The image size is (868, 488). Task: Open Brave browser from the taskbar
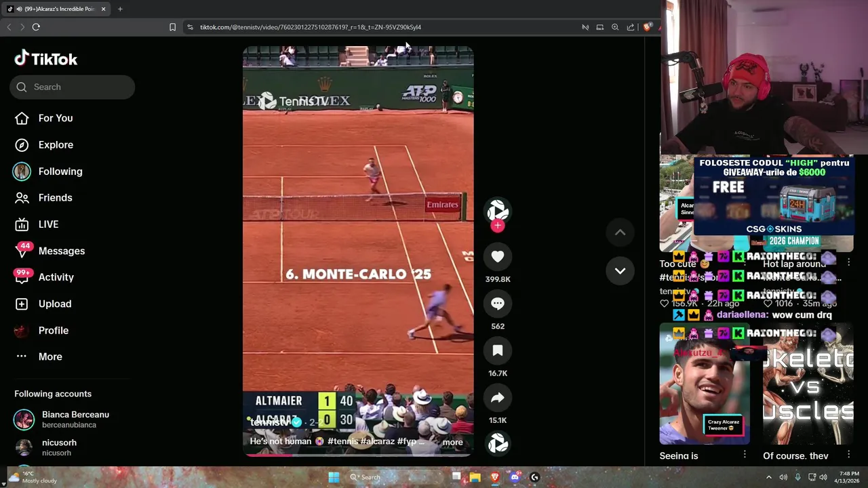[x=495, y=477]
